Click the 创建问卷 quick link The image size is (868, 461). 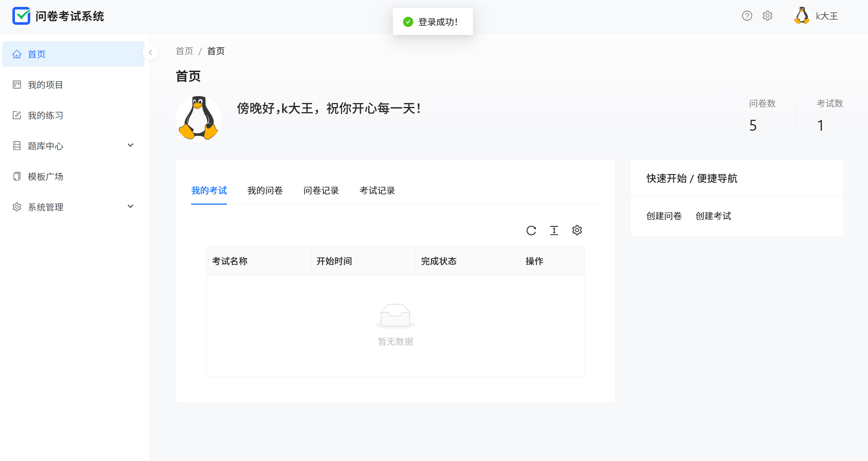(x=664, y=216)
